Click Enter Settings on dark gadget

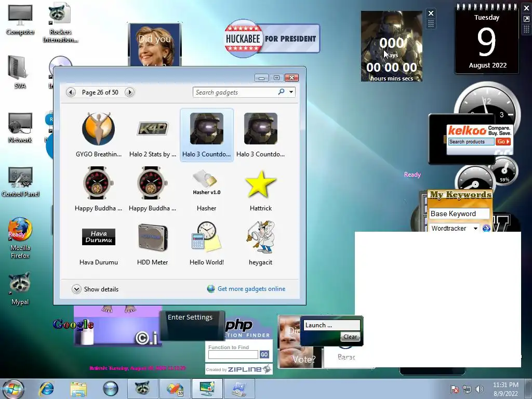tap(190, 317)
